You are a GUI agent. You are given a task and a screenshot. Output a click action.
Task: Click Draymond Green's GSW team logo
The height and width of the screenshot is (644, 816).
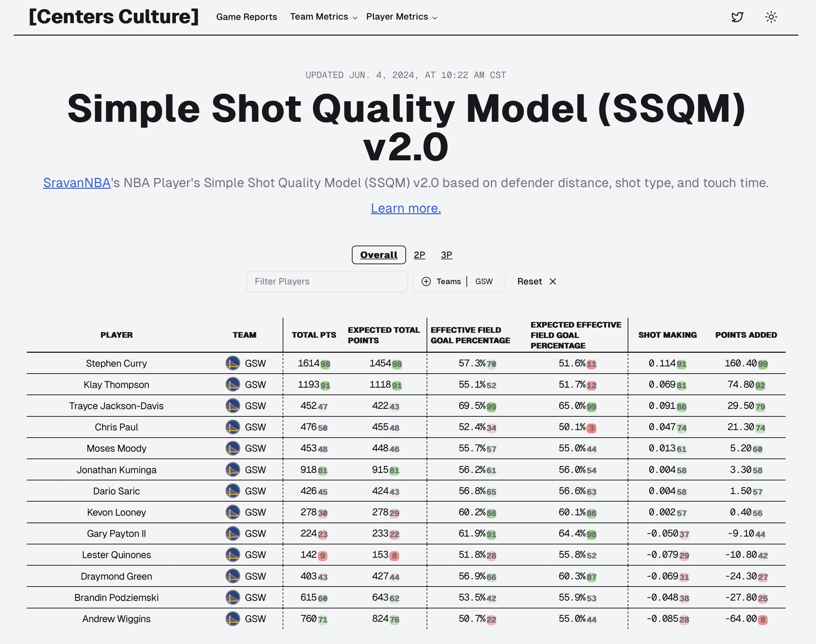(x=232, y=576)
